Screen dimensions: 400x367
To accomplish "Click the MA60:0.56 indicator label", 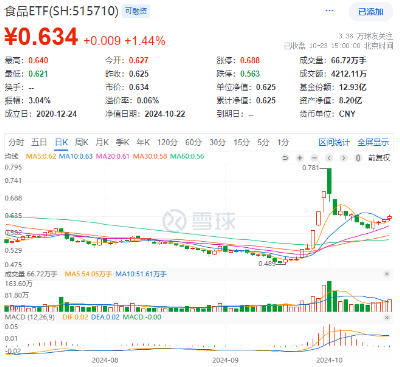I will [187, 156].
